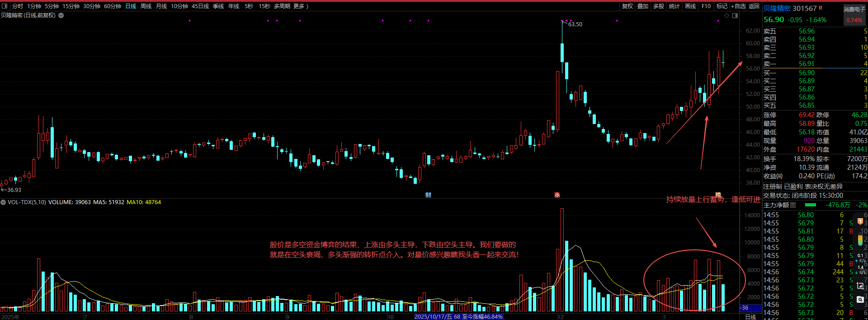Viewport: 868px width, 320px height.
Task: Select the 1分钟 period tab
Action: (x=34, y=6)
